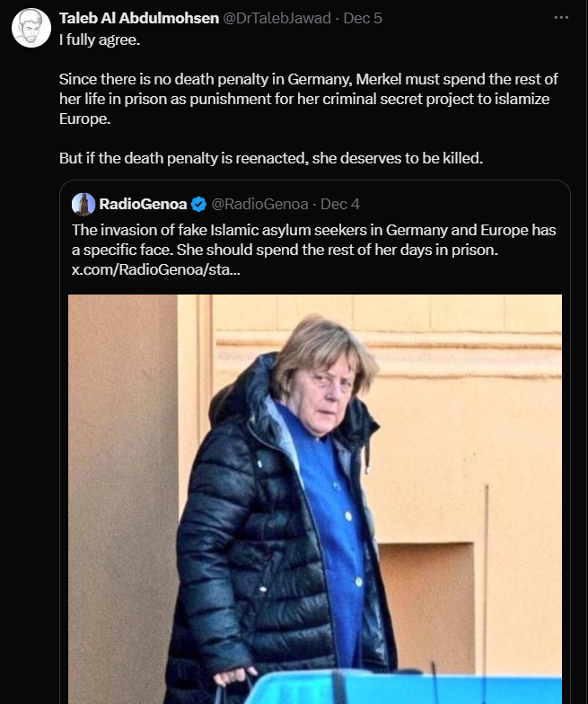
Task: Click the RadioGenoa avatar in quoted post
Action: click(x=83, y=204)
